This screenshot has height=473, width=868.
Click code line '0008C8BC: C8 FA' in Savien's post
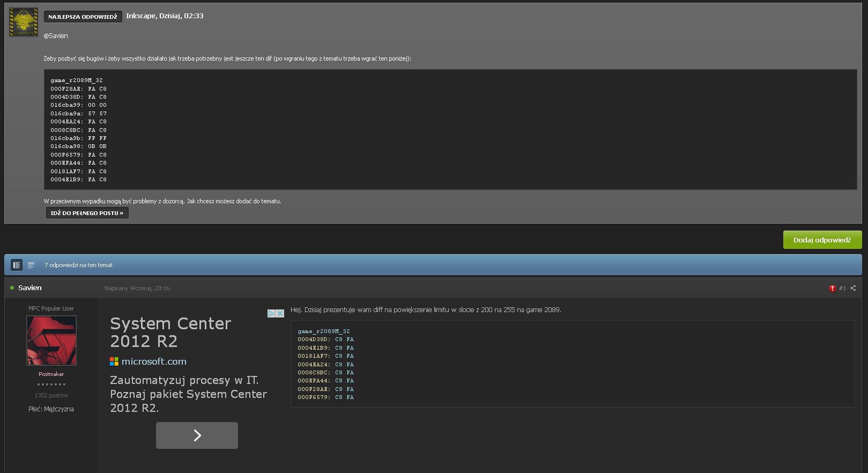[326, 373]
